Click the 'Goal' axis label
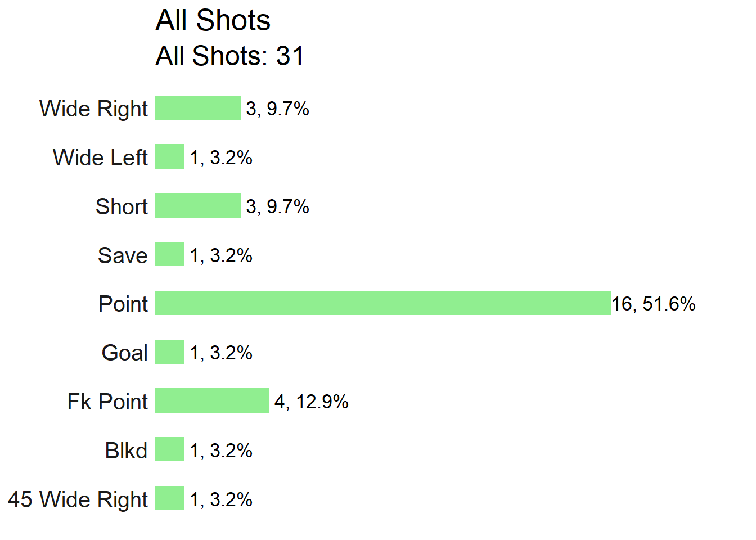The image size is (756, 540). tap(125, 353)
